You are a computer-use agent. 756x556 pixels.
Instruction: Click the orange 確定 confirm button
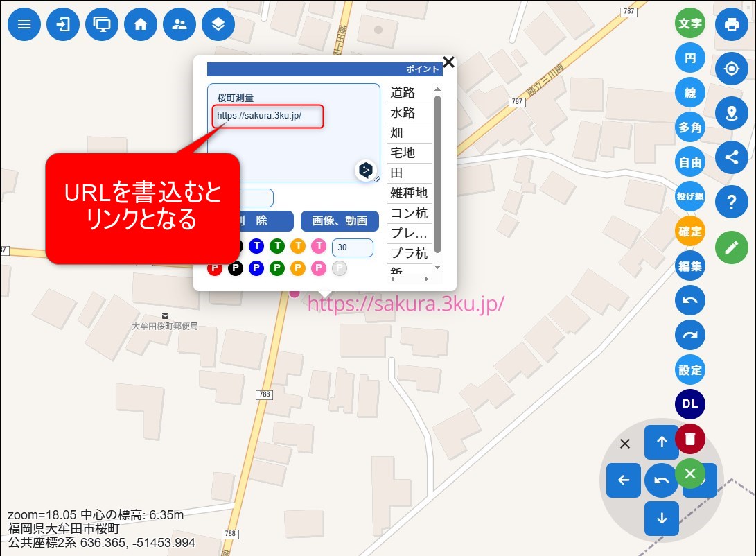[690, 232]
